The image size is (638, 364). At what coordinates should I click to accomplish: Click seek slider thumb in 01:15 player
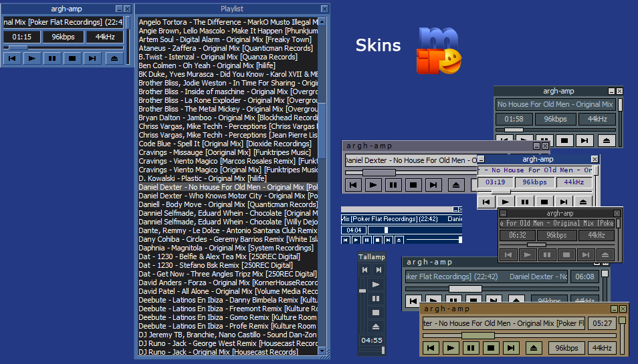click(18, 47)
